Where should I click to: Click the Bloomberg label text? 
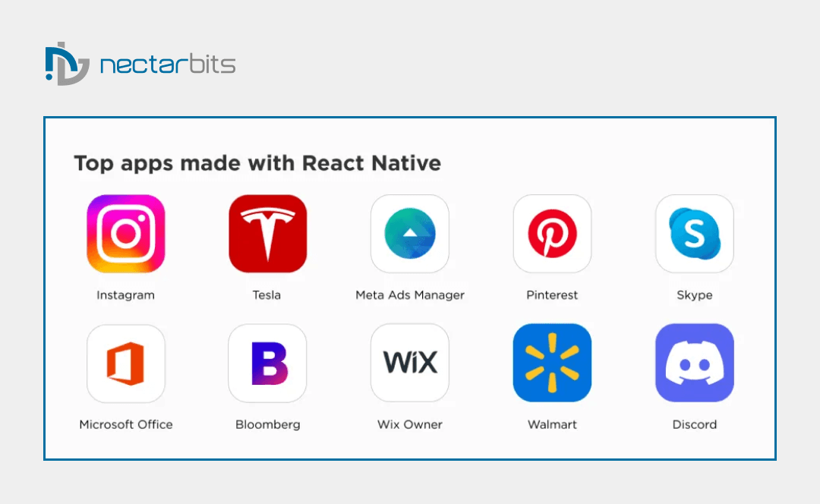point(267,424)
